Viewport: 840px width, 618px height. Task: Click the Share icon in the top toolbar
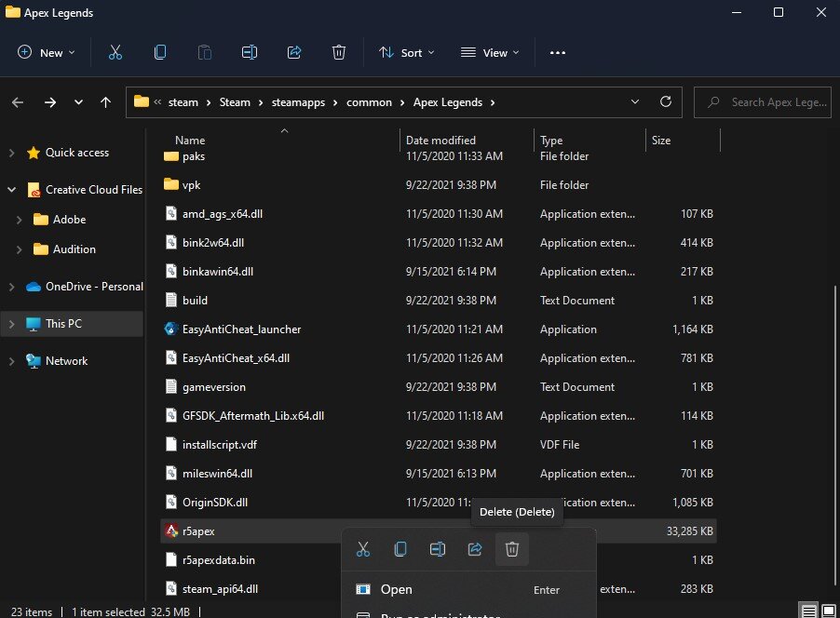click(x=294, y=53)
